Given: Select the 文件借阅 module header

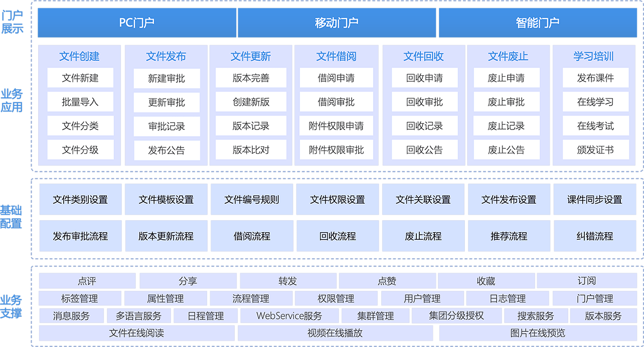Looking at the screenshot, I should click(336, 57).
